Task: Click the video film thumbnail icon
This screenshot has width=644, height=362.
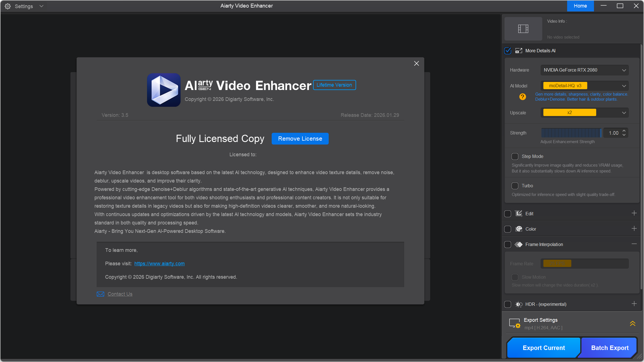Action: [523, 29]
